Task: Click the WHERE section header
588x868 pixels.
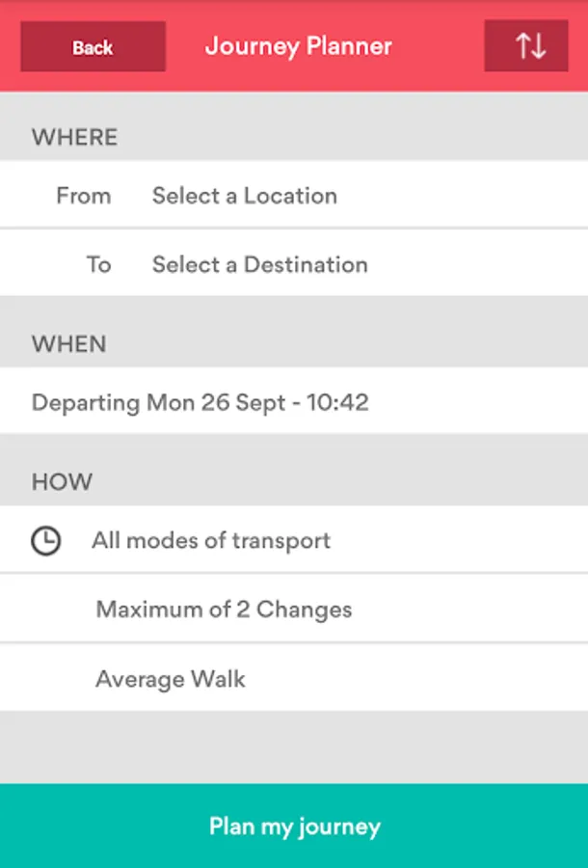Action: pos(74,137)
